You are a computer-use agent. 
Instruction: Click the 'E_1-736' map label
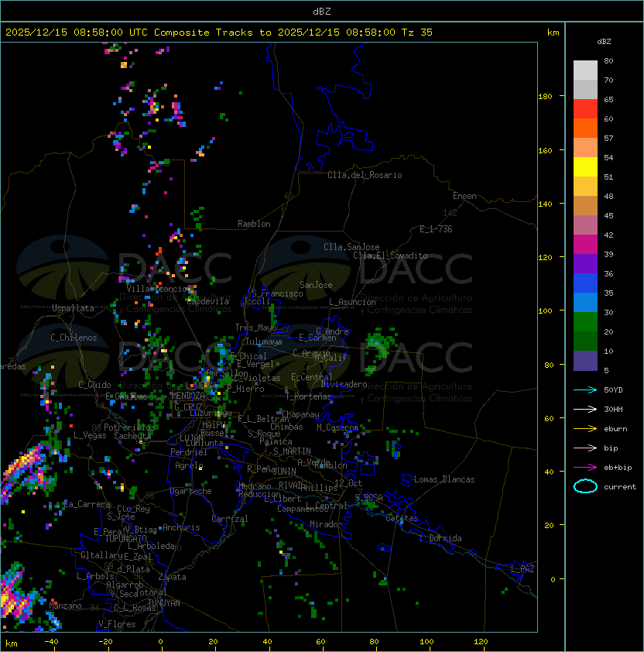click(436, 229)
